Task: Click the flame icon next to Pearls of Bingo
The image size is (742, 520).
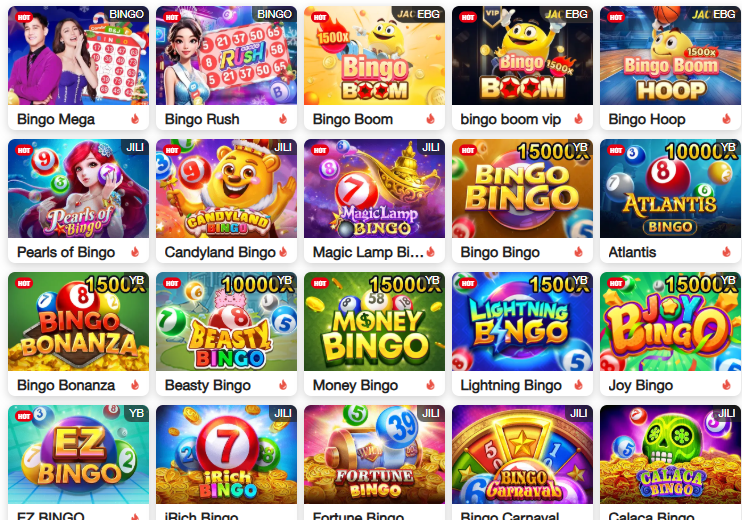Action: [x=135, y=252]
